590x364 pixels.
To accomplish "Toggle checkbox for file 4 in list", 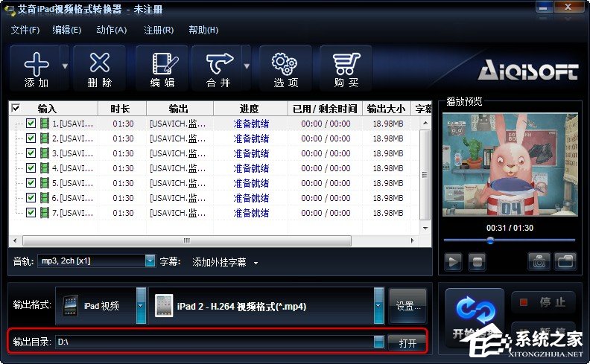I will click(31, 168).
